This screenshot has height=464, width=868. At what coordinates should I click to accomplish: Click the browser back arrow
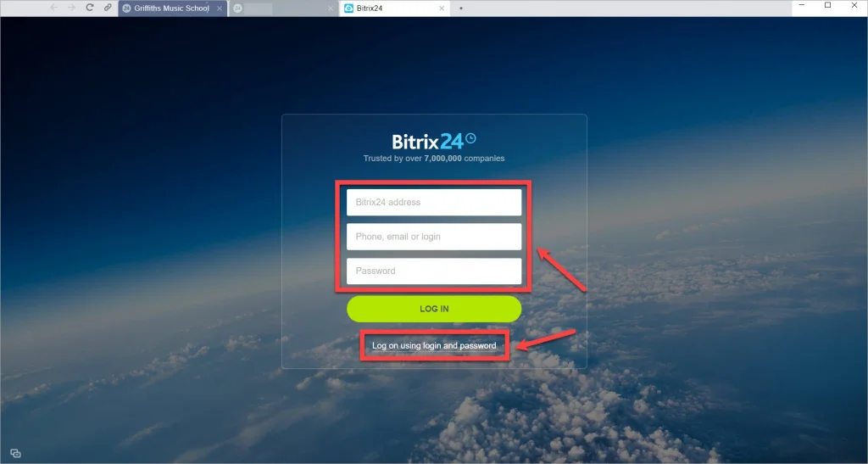tap(53, 8)
